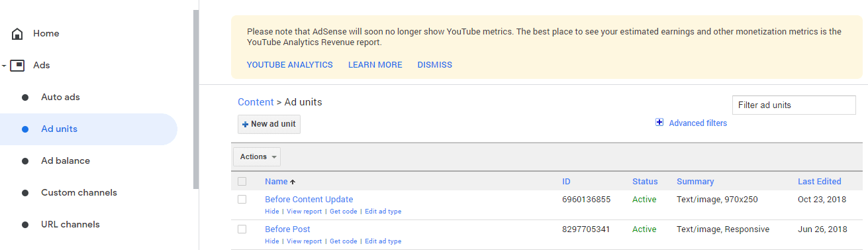
Task: Check the Before Post row checkbox
Action: tap(242, 229)
